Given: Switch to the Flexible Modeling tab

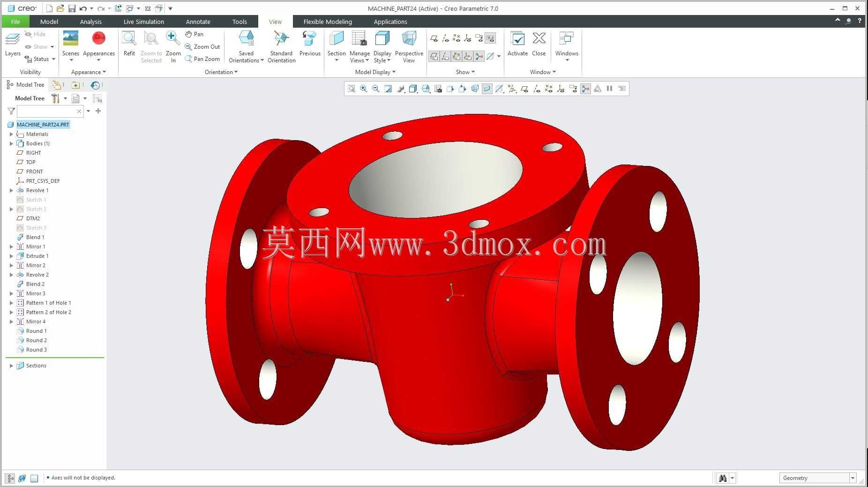Looking at the screenshot, I should (x=328, y=22).
